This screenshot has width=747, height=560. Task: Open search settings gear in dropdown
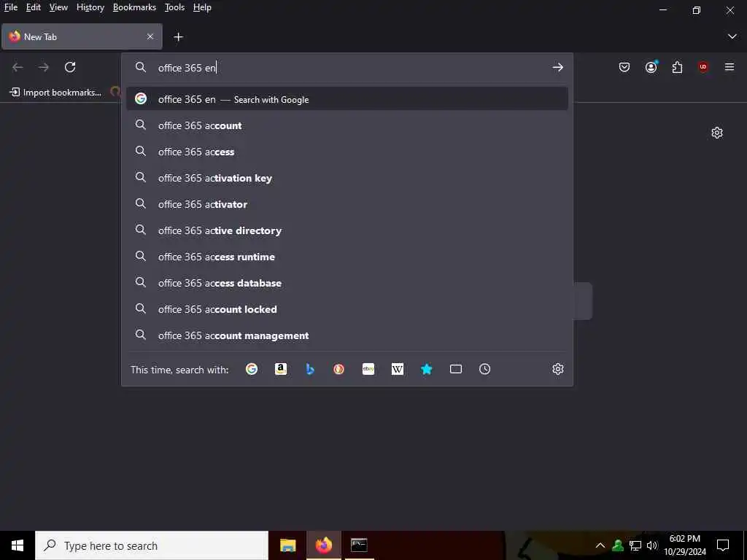tap(558, 369)
